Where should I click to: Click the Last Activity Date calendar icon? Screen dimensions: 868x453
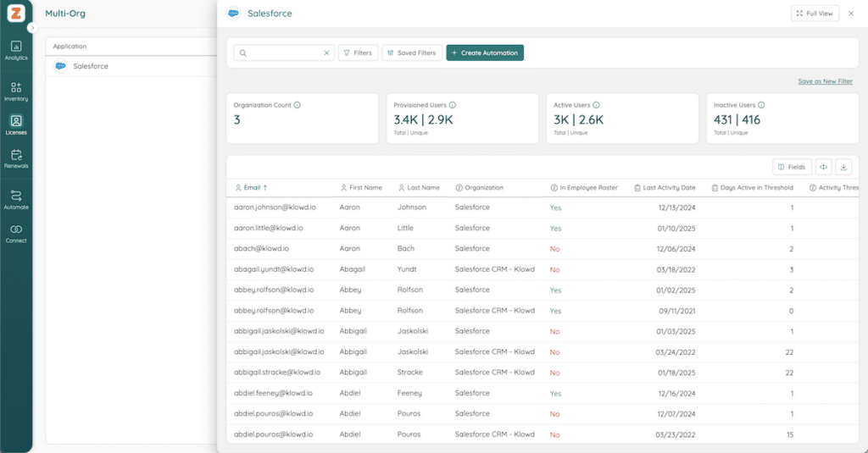pos(637,187)
